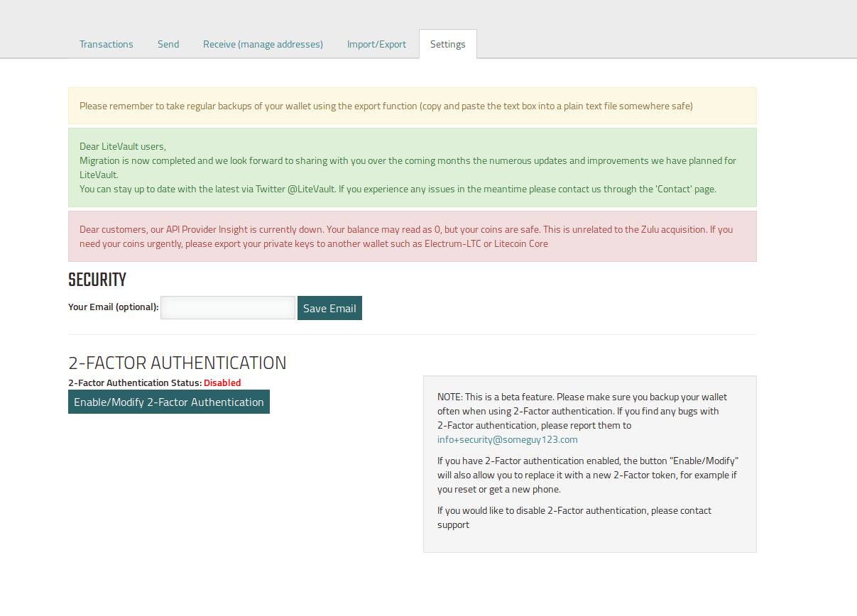Open the Transactions tab

(107, 44)
